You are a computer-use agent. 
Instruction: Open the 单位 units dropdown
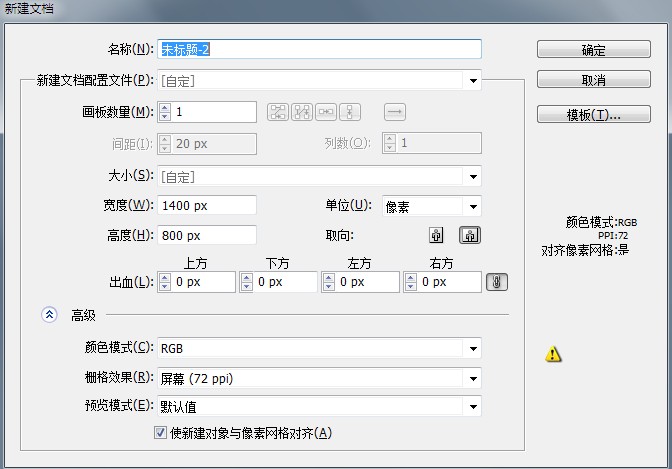pyautogui.click(x=472, y=207)
